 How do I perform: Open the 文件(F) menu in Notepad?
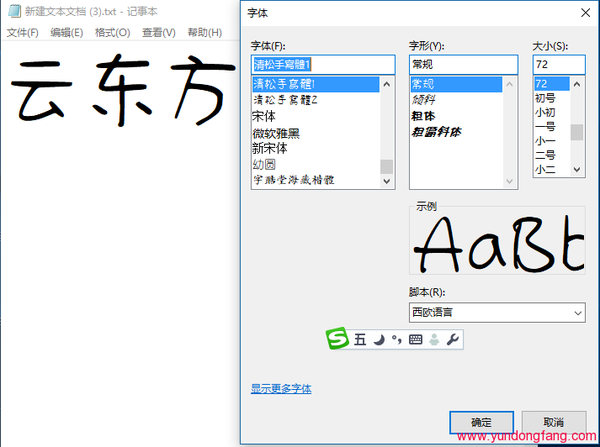[23, 33]
